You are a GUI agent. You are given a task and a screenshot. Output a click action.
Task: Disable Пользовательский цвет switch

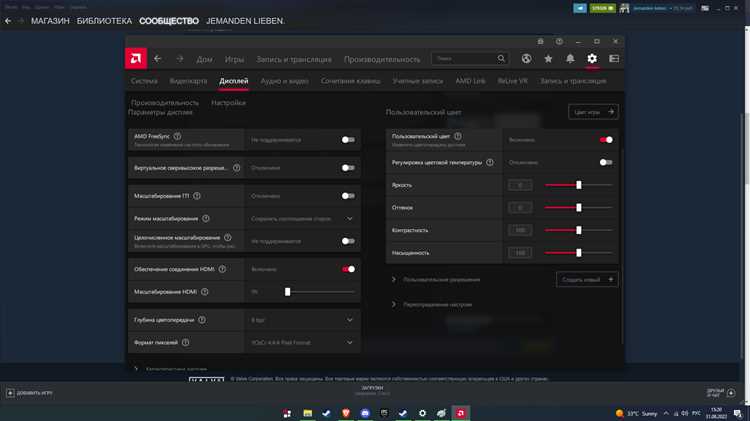pos(606,140)
